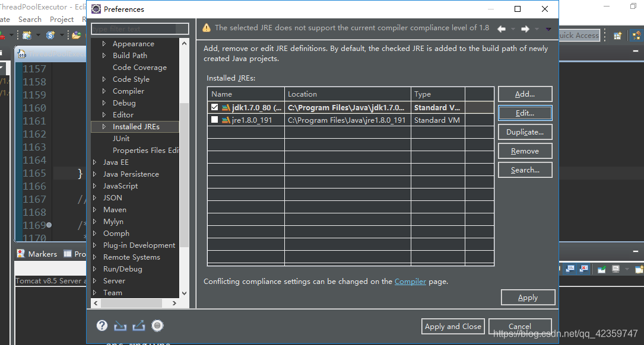Expand the Code Style tree node
Image resolution: width=644 pixels, height=345 pixels.
104,79
